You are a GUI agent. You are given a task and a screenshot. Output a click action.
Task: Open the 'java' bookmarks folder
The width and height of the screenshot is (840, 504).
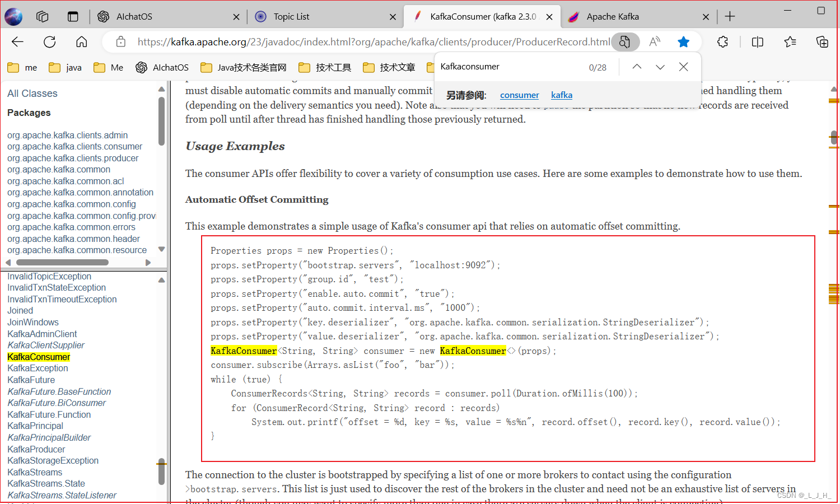point(65,68)
